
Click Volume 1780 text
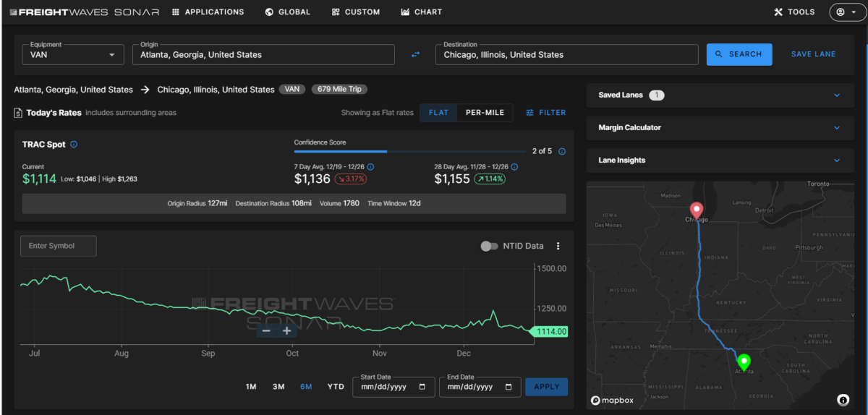click(339, 204)
